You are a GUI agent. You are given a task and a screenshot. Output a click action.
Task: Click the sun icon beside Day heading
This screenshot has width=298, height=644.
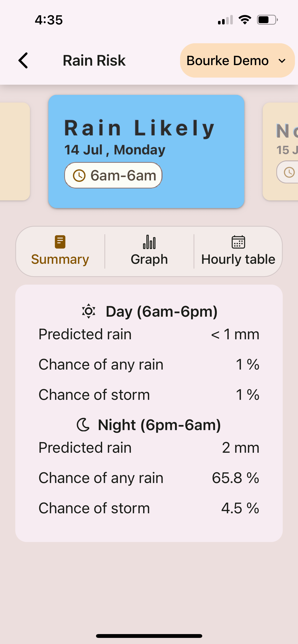click(89, 311)
